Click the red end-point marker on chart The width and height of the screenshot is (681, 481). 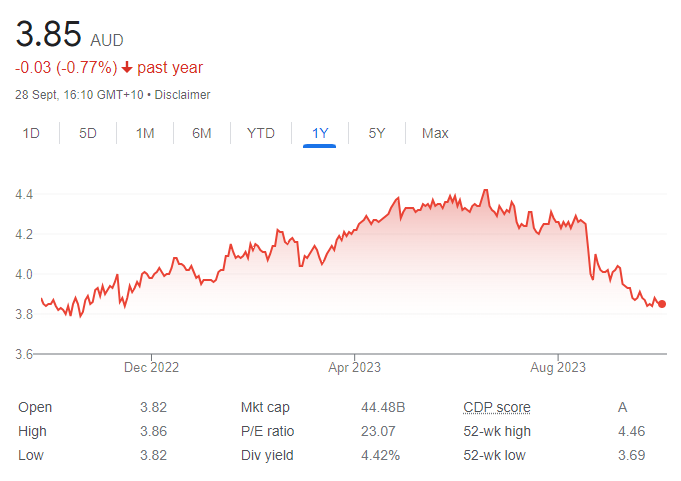pyautogui.click(x=661, y=304)
